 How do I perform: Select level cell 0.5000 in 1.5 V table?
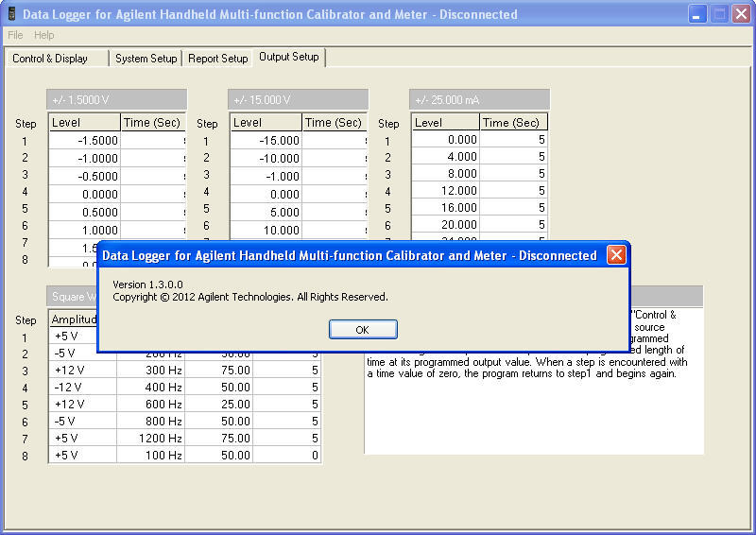tap(84, 212)
